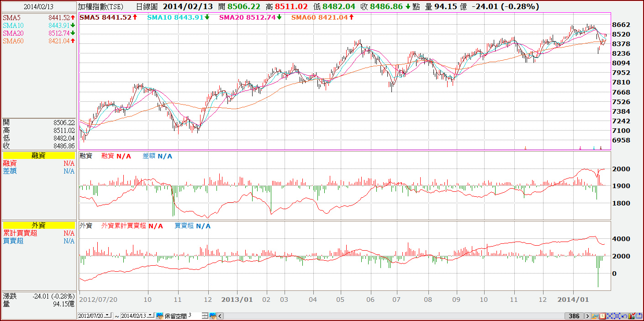Click the 買賣超 N/A row in left 外資 panel
644x321 pixels.
[38, 241]
